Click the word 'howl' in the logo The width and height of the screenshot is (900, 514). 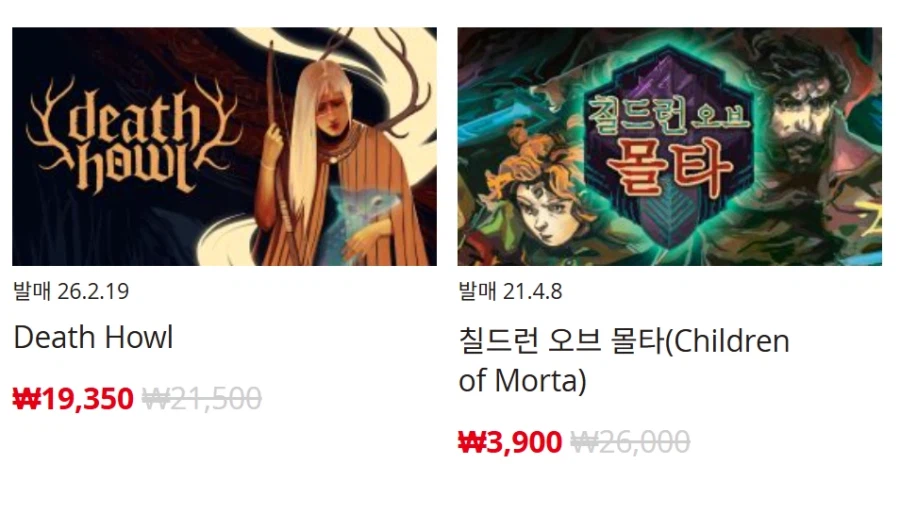(x=133, y=168)
